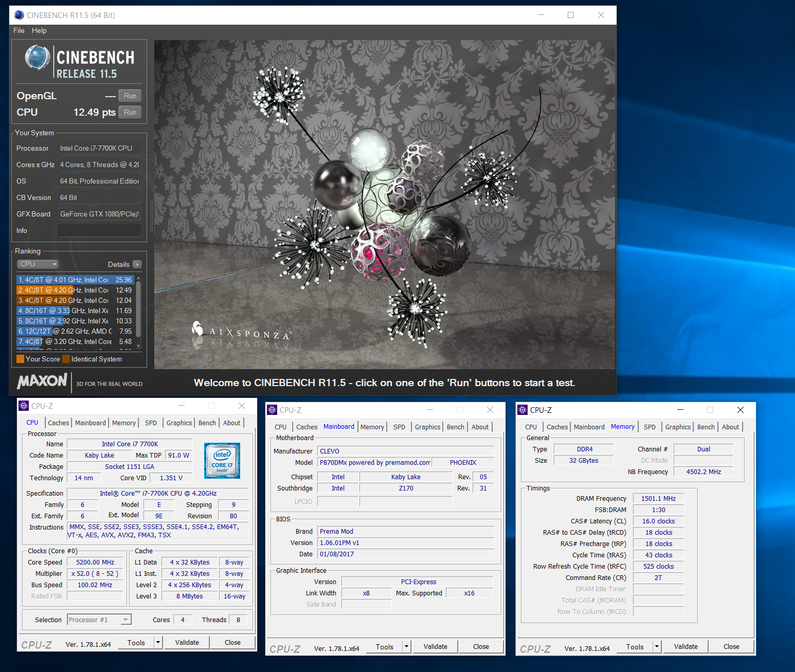Minimize the CPU-Z Memory window
The image size is (795, 672).
(x=680, y=410)
